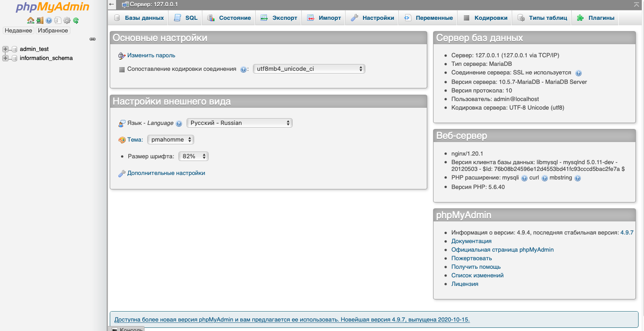
Task: Select the information_schema database name
Action: click(46, 58)
